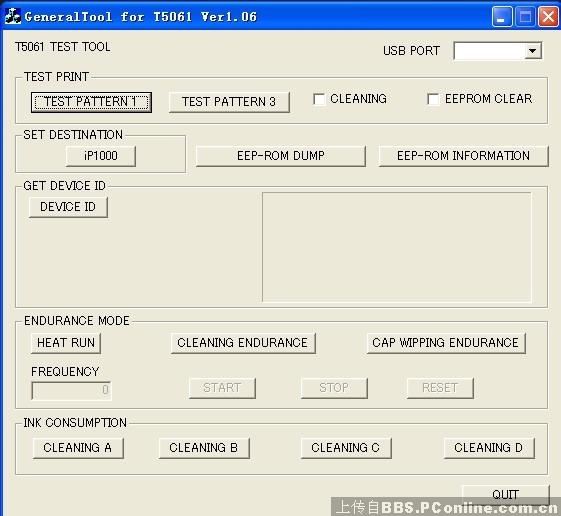Screen dimensions: 561x516
Task: Tick the EEPROM CLEAR checkbox
Action: 433,99
